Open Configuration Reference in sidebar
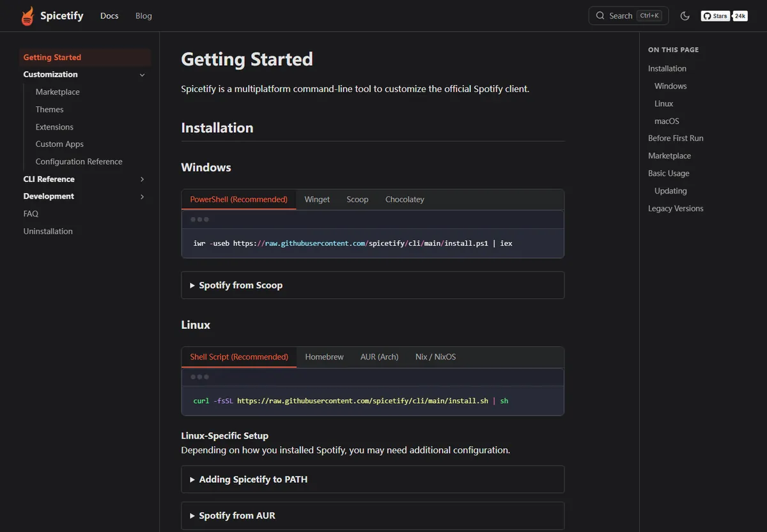Screen dimensions: 767x532 coord(79,162)
